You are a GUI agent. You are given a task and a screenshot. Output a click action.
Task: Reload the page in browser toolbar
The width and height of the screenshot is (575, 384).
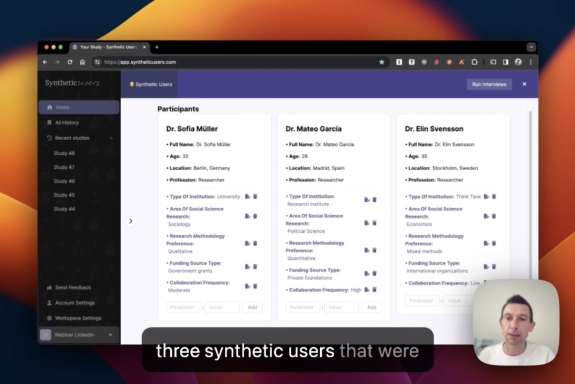tap(70, 62)
